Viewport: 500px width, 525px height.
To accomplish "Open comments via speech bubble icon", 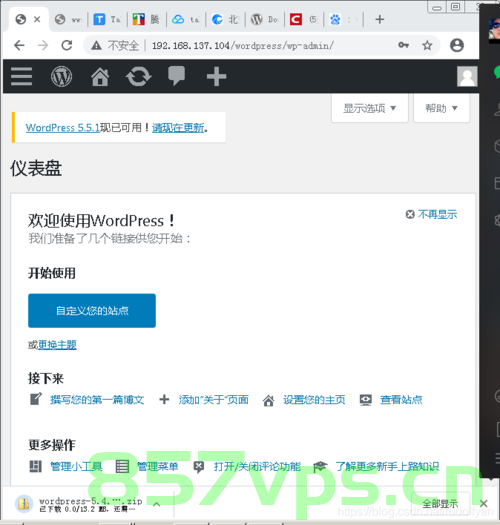I will coord(176,76).
